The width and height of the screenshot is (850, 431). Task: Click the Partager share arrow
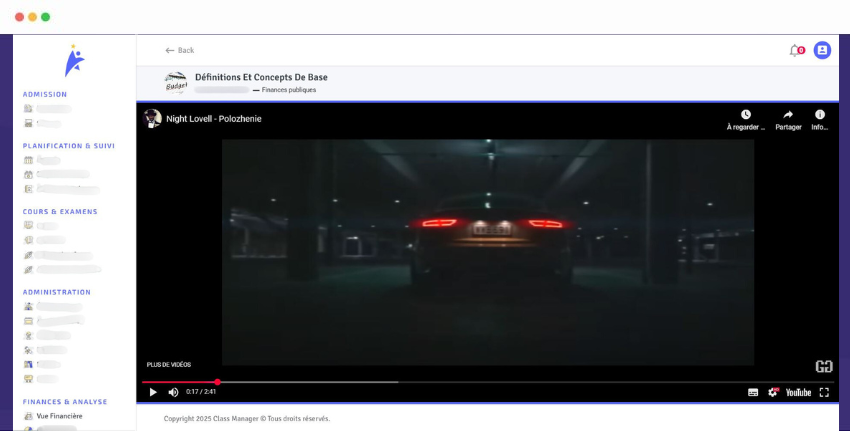(x=788, y=114)
